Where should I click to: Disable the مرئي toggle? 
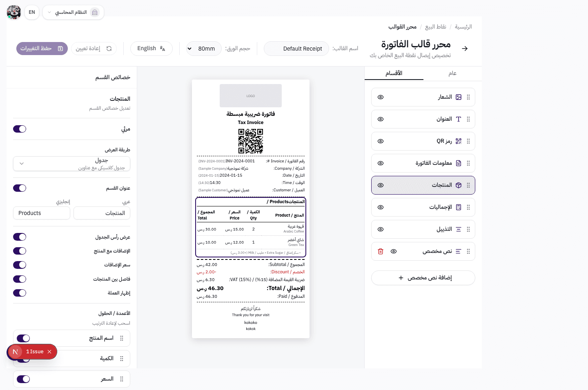click(x=20, y=129)
